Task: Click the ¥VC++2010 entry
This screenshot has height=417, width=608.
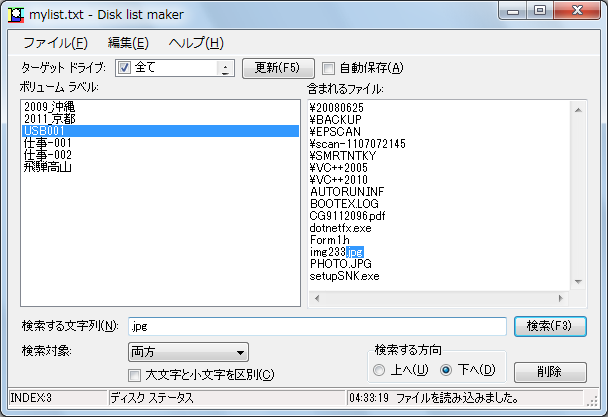Action: 339,180
